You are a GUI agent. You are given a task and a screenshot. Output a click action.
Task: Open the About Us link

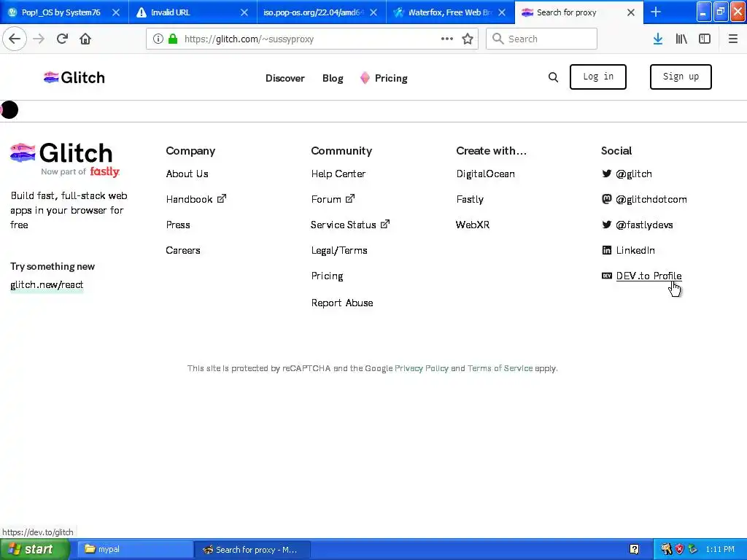187,174
